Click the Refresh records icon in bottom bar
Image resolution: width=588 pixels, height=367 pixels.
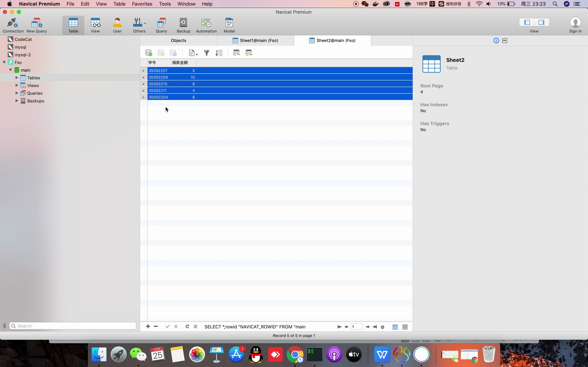[x=187, y=327]
